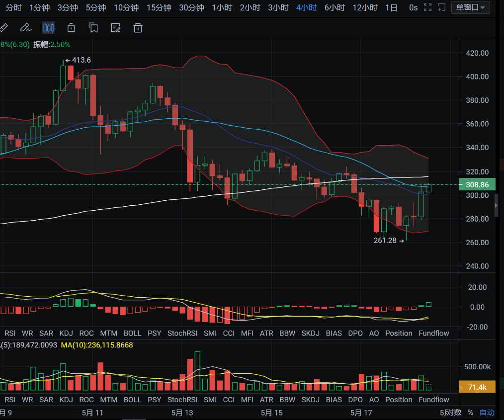The width and height of the screenshot is (504, 420).
Task: Select ROC in the upper indicator row
Action: [x=86, y=333]
